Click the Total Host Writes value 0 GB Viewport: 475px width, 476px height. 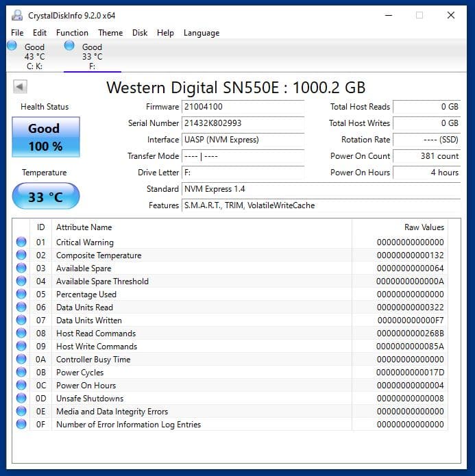pos(427,123)
